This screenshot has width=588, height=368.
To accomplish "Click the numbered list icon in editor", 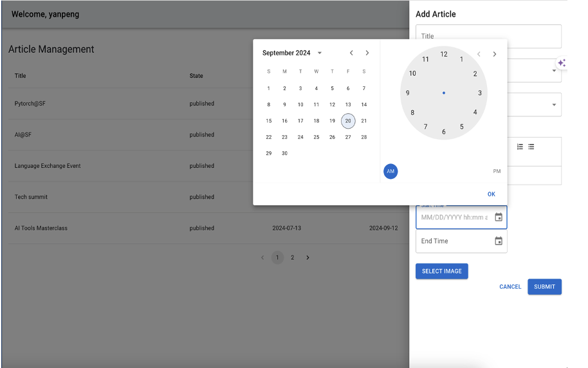I will tap(520, 147).
